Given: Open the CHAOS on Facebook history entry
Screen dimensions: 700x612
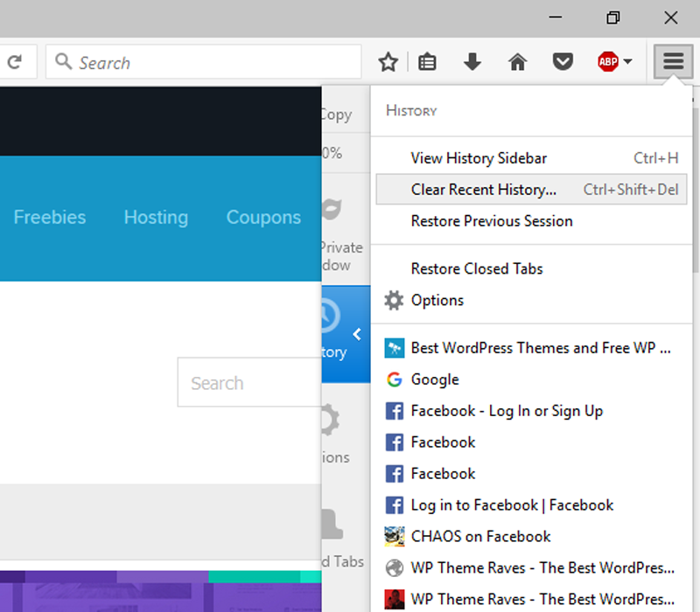Looking at the screenshot, I should click(x=480, y=536).
